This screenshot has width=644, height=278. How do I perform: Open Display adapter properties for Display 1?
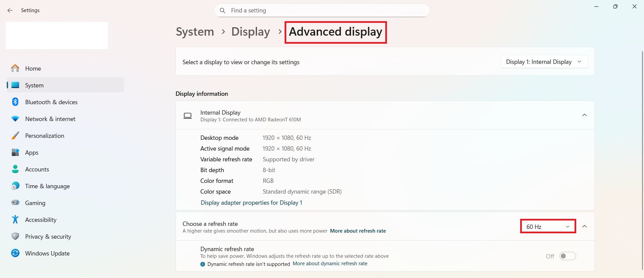click(251, 203)
